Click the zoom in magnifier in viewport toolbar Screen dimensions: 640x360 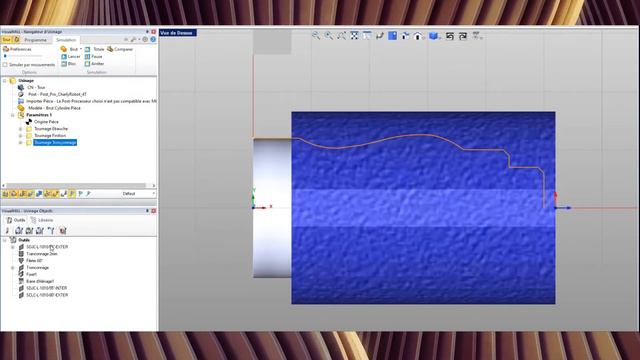point(328,36)
